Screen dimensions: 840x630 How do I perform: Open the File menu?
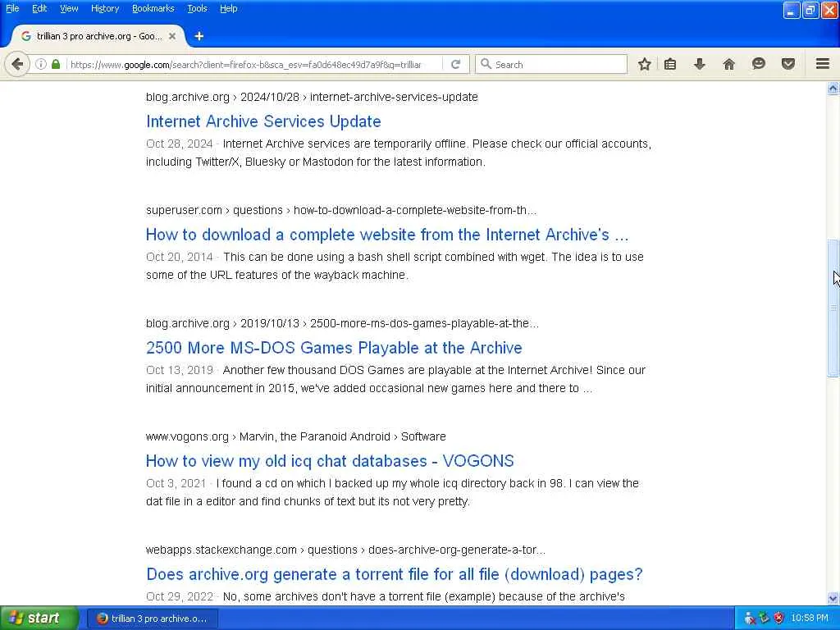(x=12, y=8)
